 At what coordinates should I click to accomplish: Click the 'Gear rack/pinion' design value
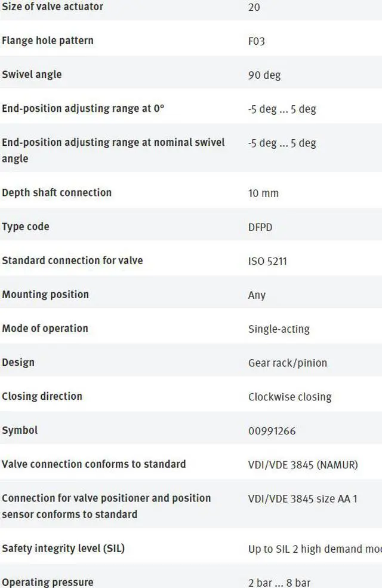pos(288,363)
